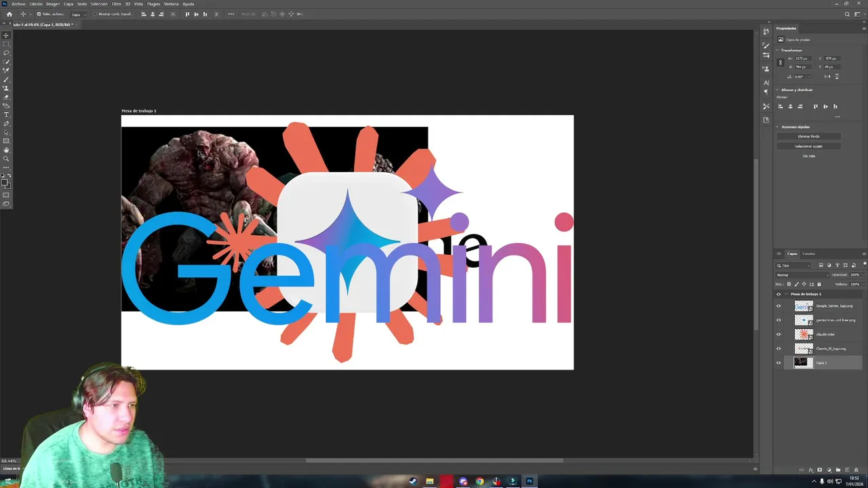
Task: Hide the gemini-icon png layer
Action: (778, 320)
